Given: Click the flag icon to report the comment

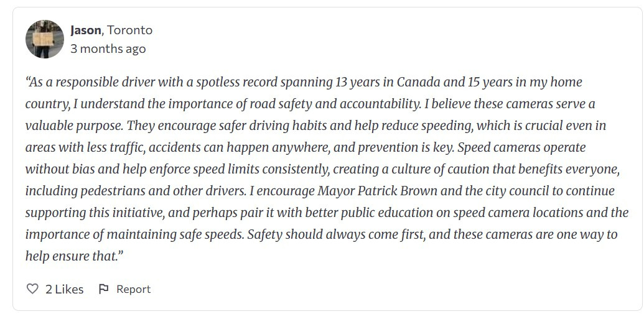Looking at the screenshot, I should click(104, 289).
